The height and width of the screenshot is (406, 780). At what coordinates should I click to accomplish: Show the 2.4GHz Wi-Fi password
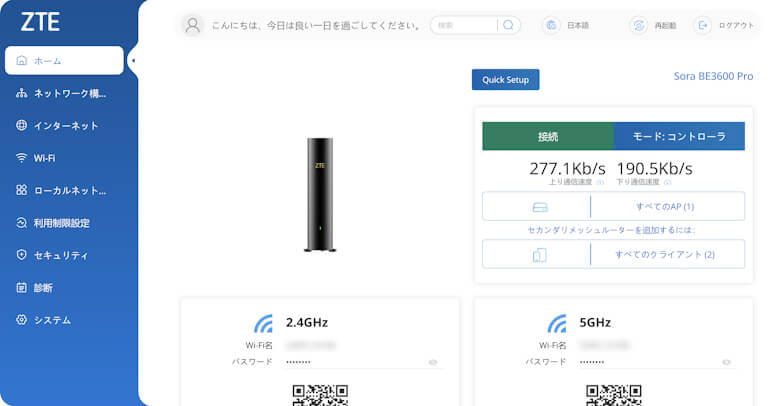click(433, 362)
